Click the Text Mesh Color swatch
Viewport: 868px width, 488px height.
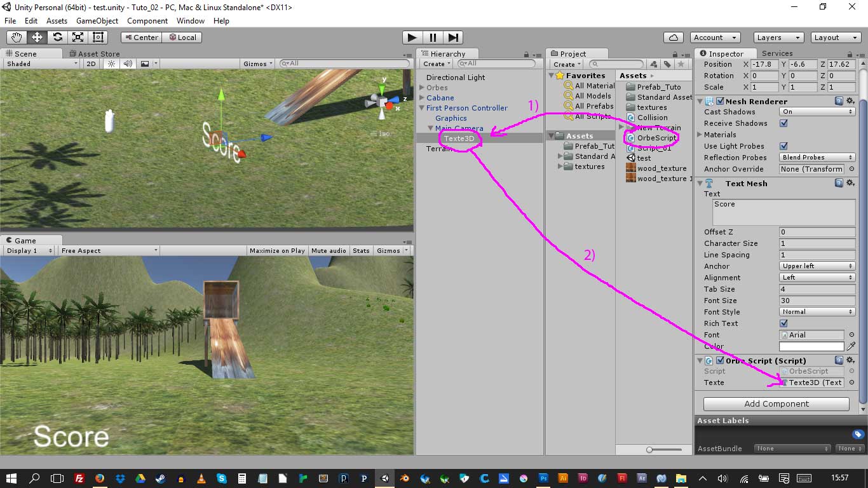coord(811,346)
